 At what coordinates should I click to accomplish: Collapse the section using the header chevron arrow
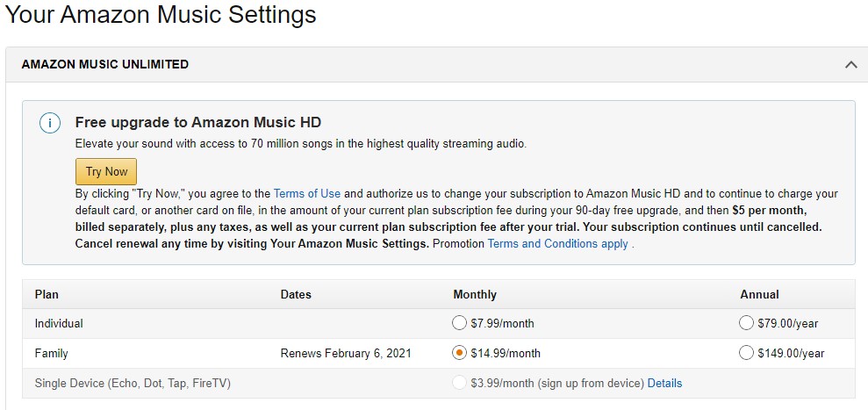click(x=850, y=64)
